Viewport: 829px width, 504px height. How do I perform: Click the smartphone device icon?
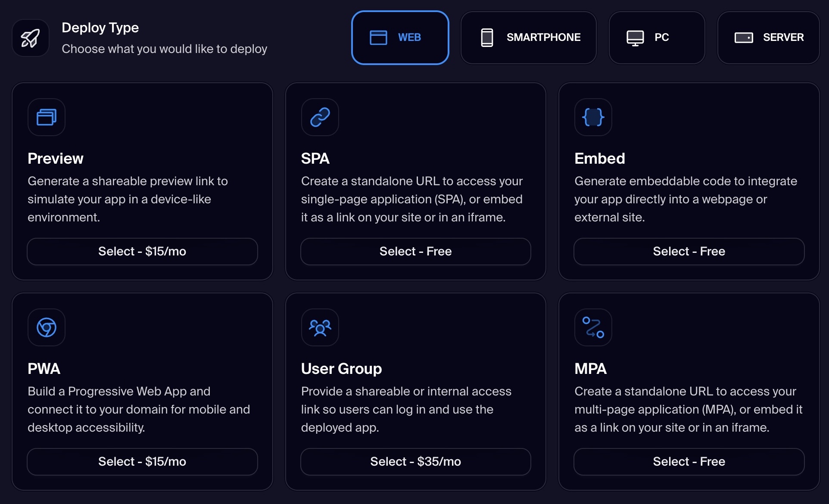click(487, 37)
